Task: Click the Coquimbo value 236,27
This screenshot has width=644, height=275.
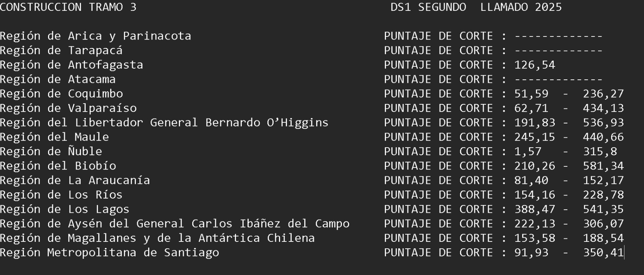Action: (x=603, y=94)
